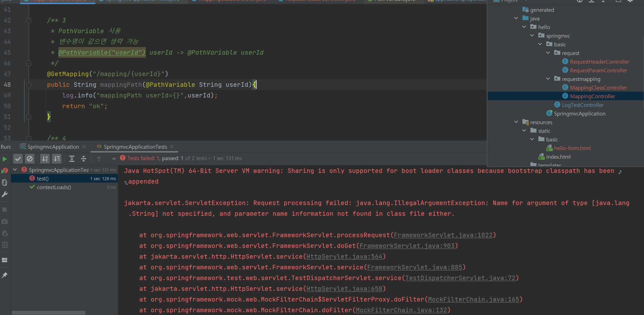Show more test toolbar actions chevron
Viewport: 644px width, 315px height.
114,159
